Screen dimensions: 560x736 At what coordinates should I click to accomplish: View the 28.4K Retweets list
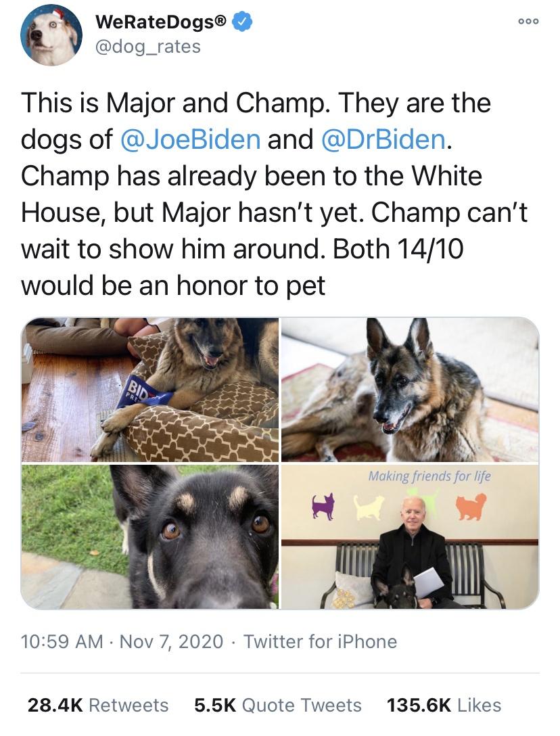97,706
